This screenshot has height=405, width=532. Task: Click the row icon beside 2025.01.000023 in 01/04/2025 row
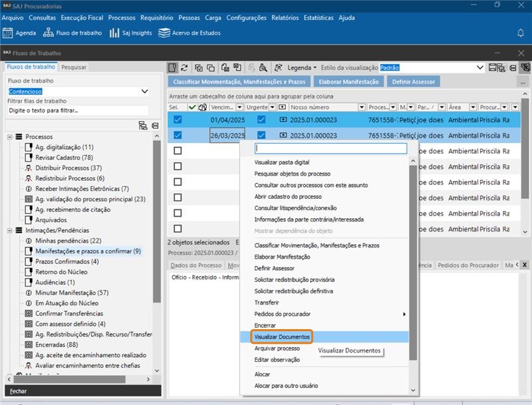tap(283, 120)
